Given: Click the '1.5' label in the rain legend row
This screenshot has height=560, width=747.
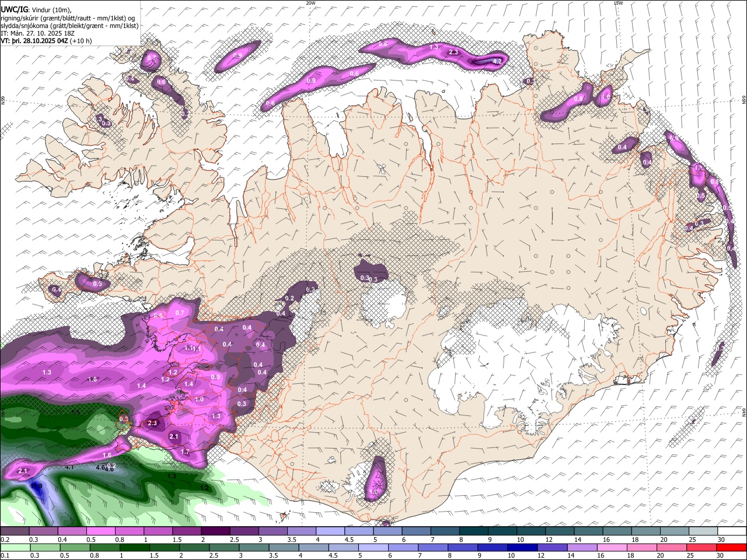Looking at the screenshot, I should 154,556.
